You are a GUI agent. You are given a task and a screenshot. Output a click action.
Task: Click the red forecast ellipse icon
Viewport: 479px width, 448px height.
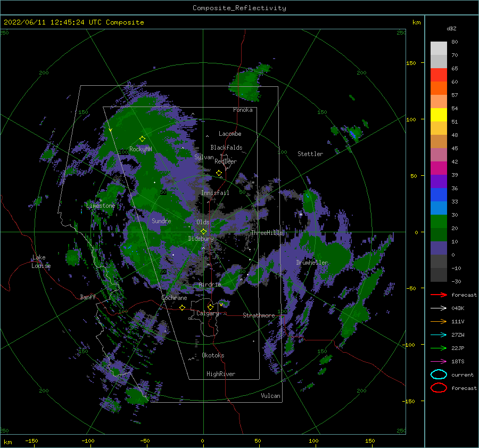click(x=439, y=388)
